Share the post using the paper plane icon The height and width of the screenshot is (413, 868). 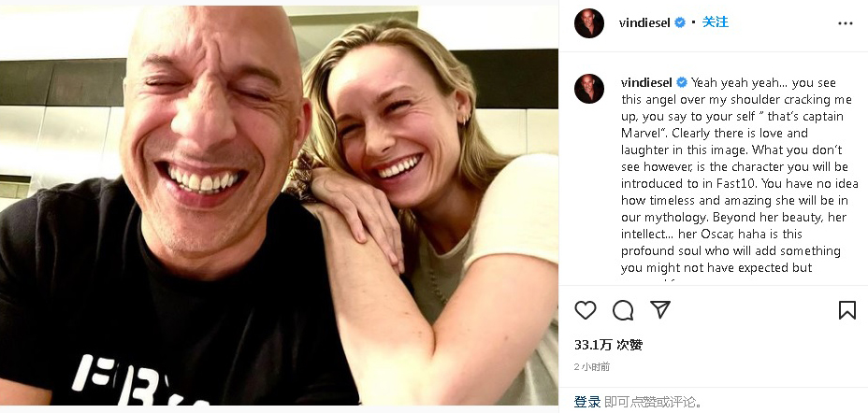659,310
